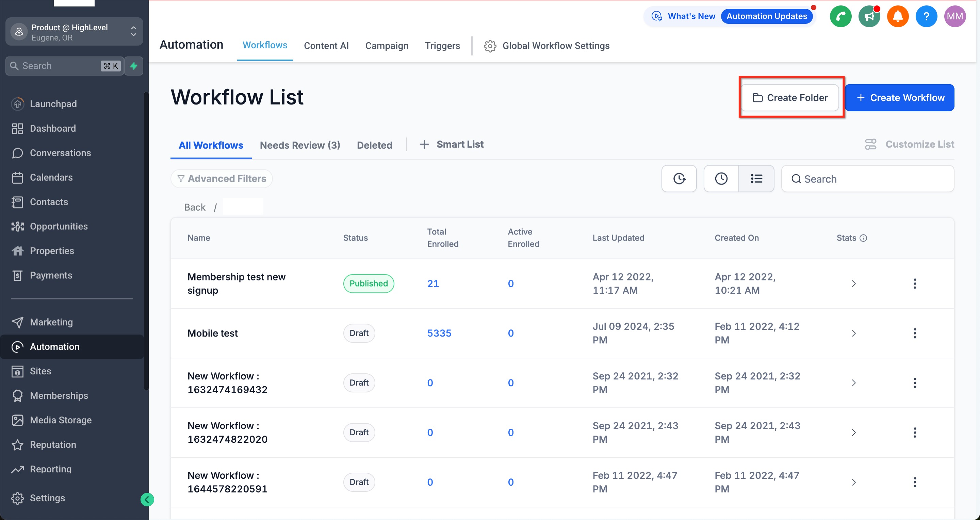
Task: Click the Create Folder button
Action: (790, 98)
